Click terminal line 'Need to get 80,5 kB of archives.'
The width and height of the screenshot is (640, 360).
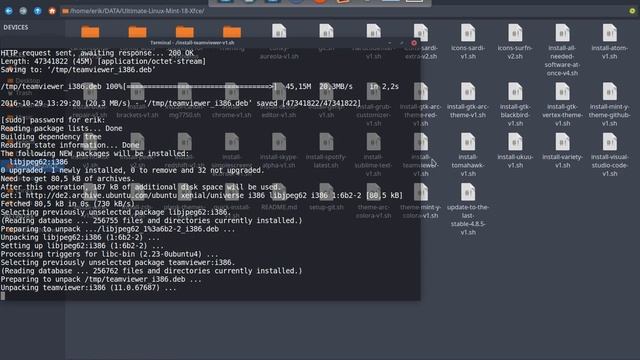coord(67,179)
